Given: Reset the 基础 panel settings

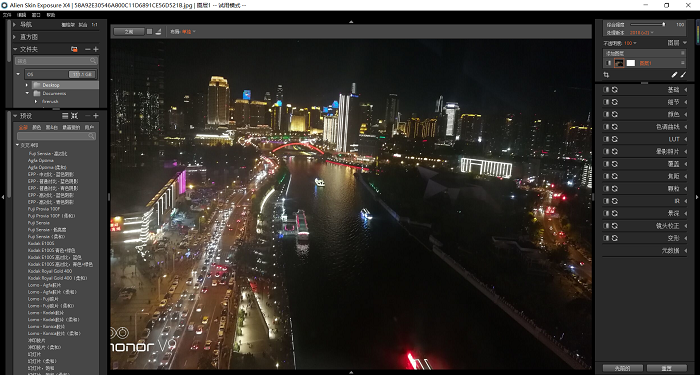Looking at the screenshot, I should pyautogui.click(x=615, y=90).
